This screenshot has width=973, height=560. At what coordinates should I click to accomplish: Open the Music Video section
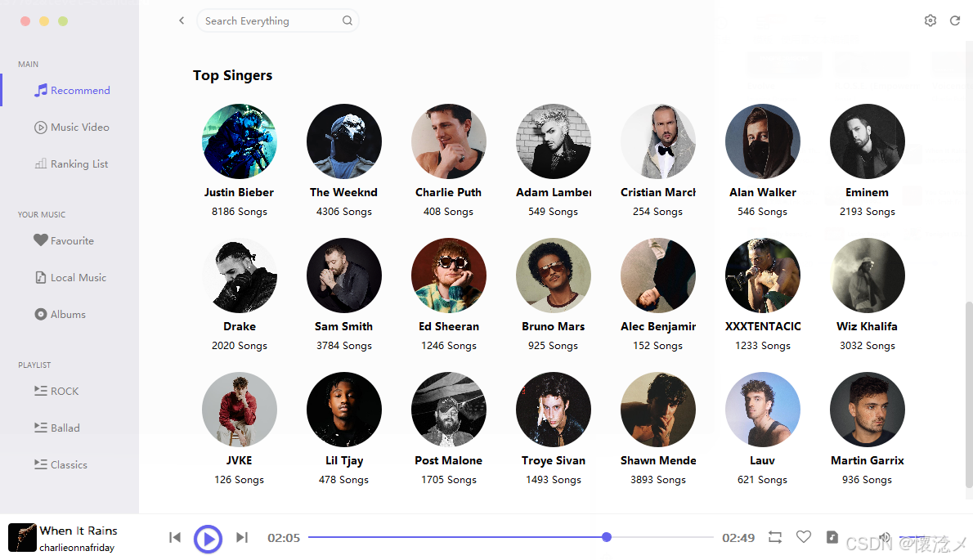coord(70,128)
